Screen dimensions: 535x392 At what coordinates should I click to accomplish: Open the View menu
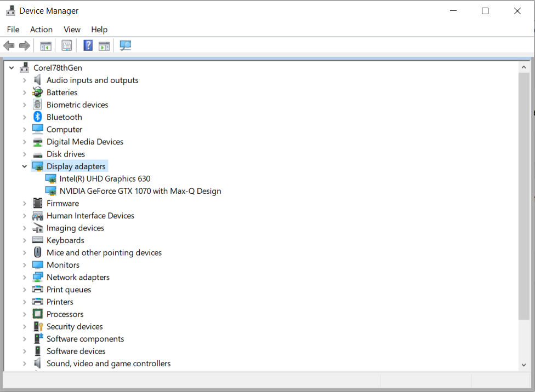click(x=72, y=30)
